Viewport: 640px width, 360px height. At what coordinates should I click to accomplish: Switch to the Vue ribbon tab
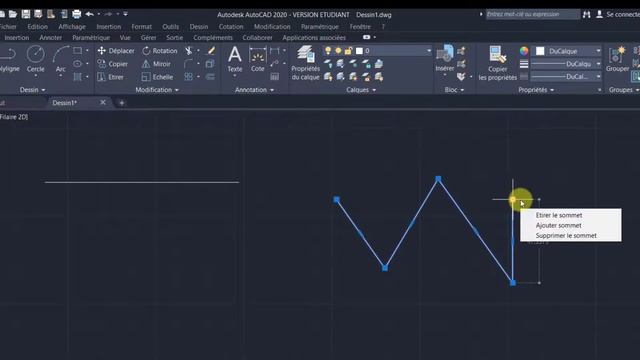[x=125, y=38]
